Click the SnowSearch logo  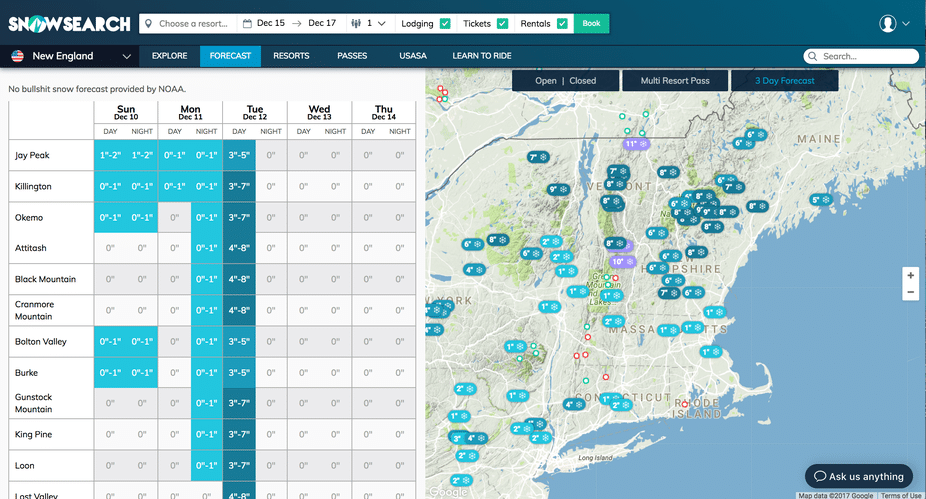[x=69, y=24]
